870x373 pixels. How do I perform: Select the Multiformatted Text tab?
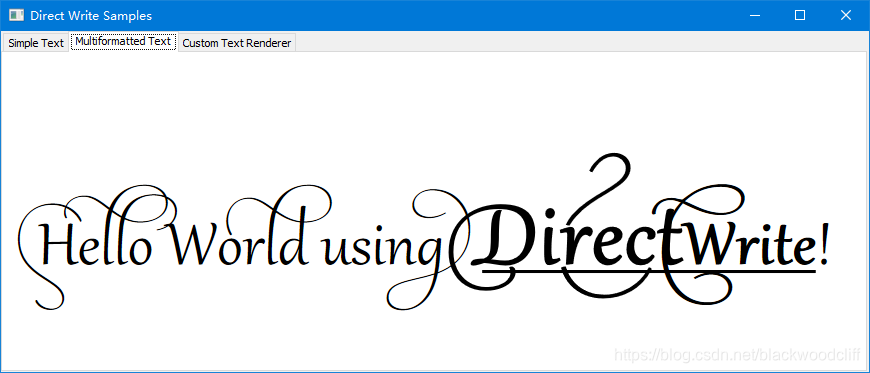point(123,42)
